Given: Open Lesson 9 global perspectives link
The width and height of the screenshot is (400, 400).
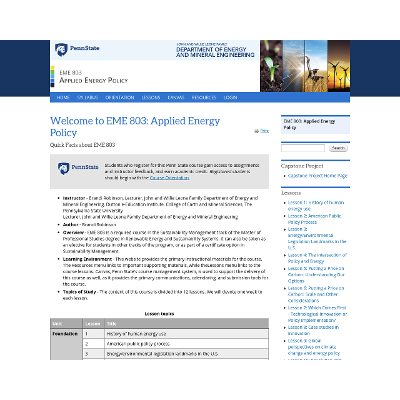Looking at the screenshot, I should coord(314,347).
